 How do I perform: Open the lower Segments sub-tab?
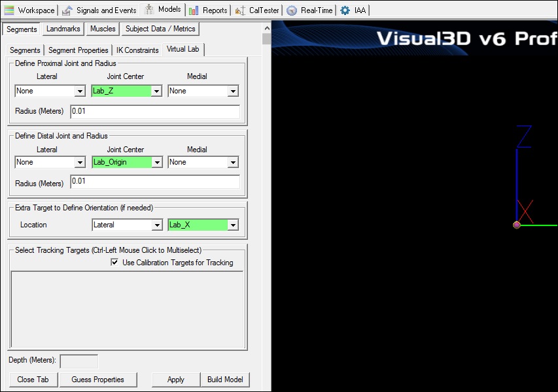pos(25,50)
